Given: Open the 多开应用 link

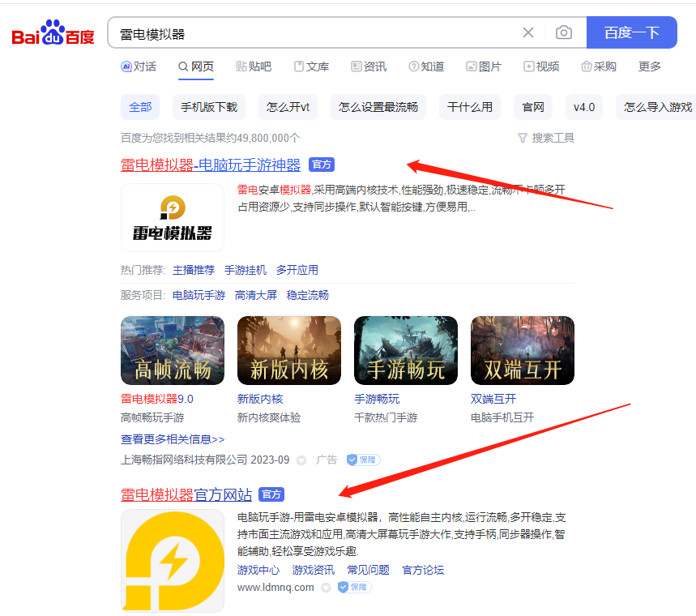Looking at the screenshot, I should point(297,270).
